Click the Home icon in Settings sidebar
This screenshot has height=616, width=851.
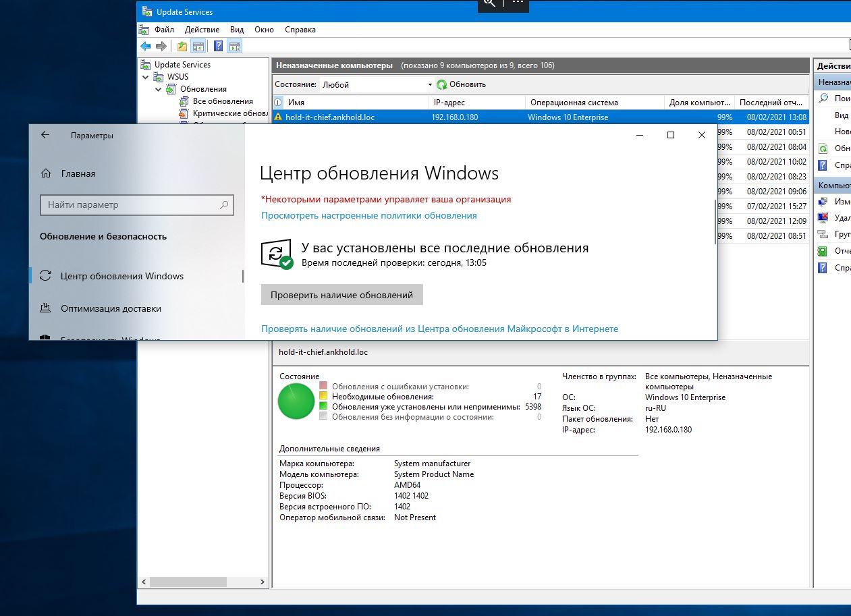click(46, 173)
